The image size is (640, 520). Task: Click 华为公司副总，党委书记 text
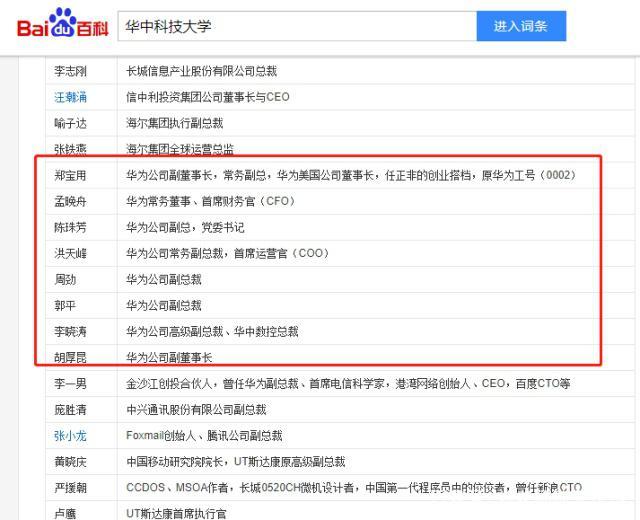click(x=185, y=227)
